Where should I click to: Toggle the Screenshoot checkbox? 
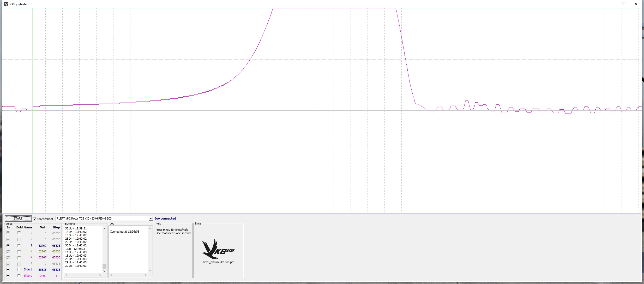34,219
